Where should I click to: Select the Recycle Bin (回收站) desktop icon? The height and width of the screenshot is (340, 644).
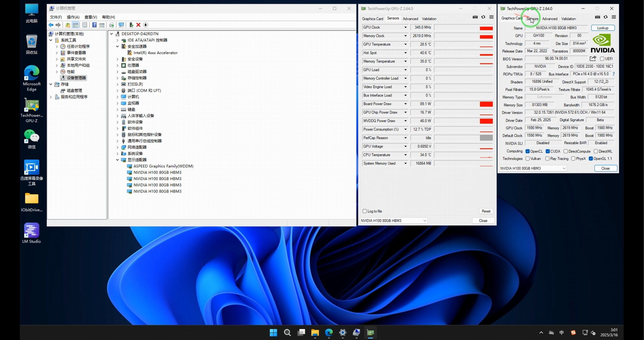pos(31,44)
